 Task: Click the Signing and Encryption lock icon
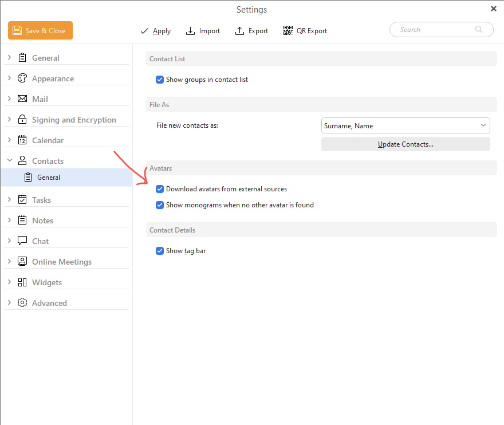click(x=22, y=120)
